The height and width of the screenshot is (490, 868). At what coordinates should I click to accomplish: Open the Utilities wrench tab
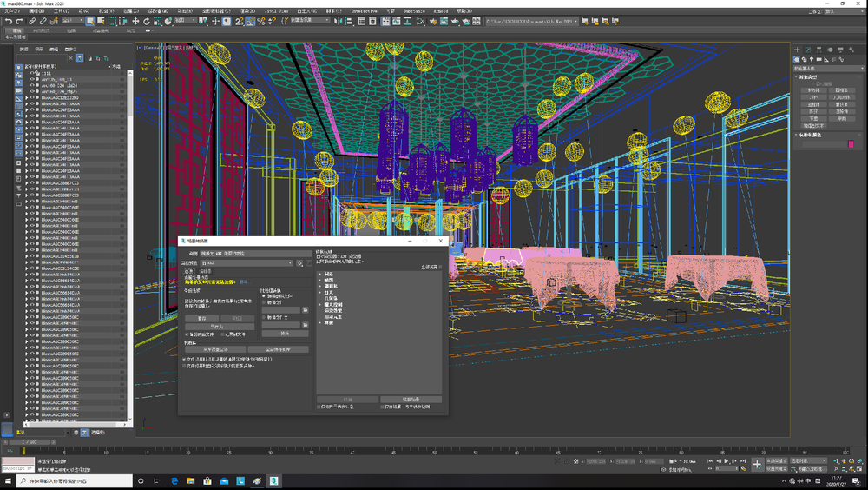(x=852, y=50)
